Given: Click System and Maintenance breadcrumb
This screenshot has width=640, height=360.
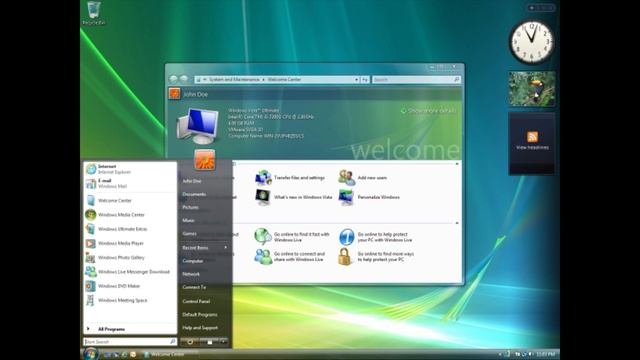Looking at the screenshot, I should [x=234, y=80].
